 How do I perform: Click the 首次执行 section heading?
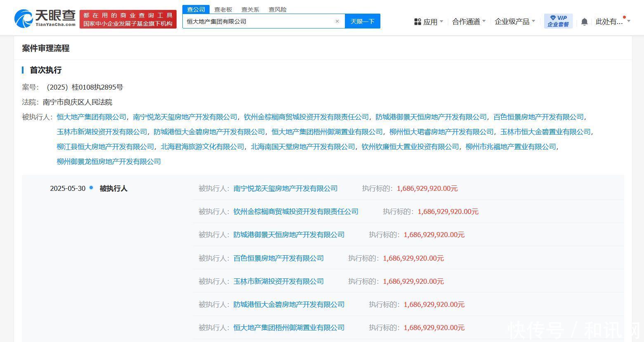tap(46, 70)
